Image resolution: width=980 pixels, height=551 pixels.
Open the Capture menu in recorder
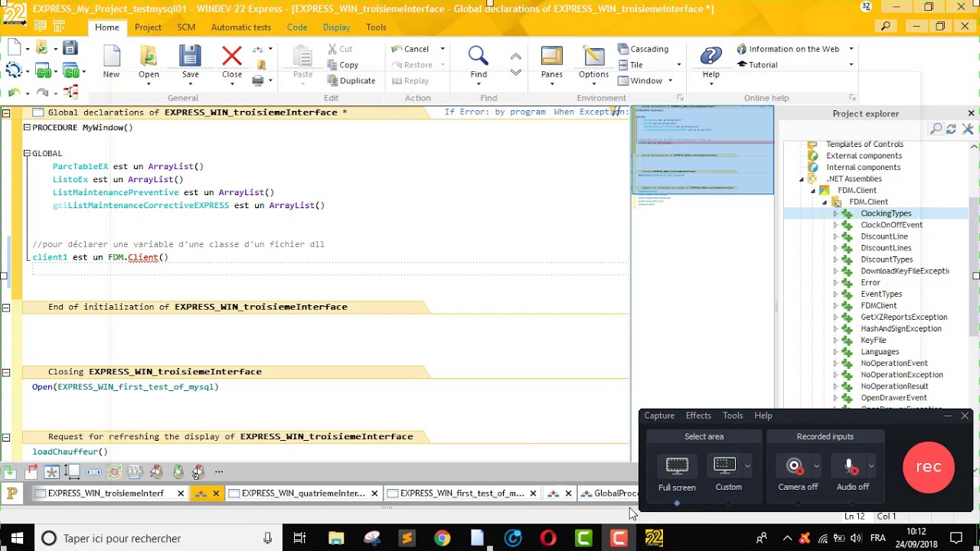point(659,416)
